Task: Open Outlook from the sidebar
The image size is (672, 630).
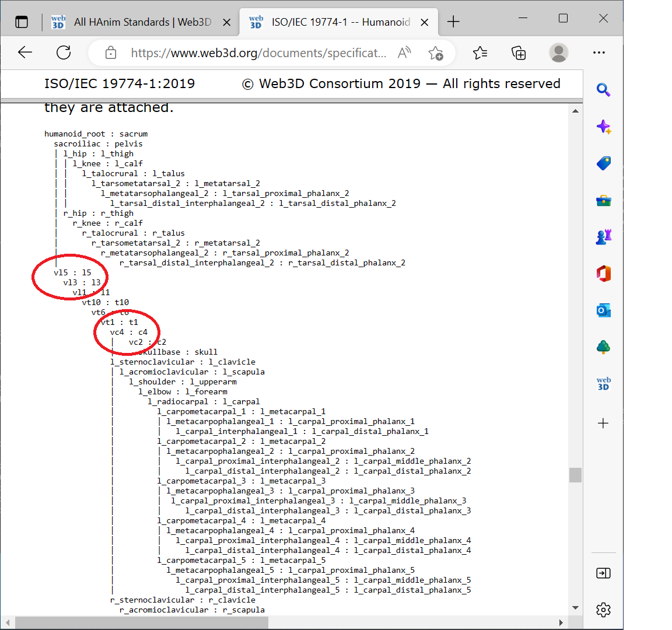Action: (603, 310)
